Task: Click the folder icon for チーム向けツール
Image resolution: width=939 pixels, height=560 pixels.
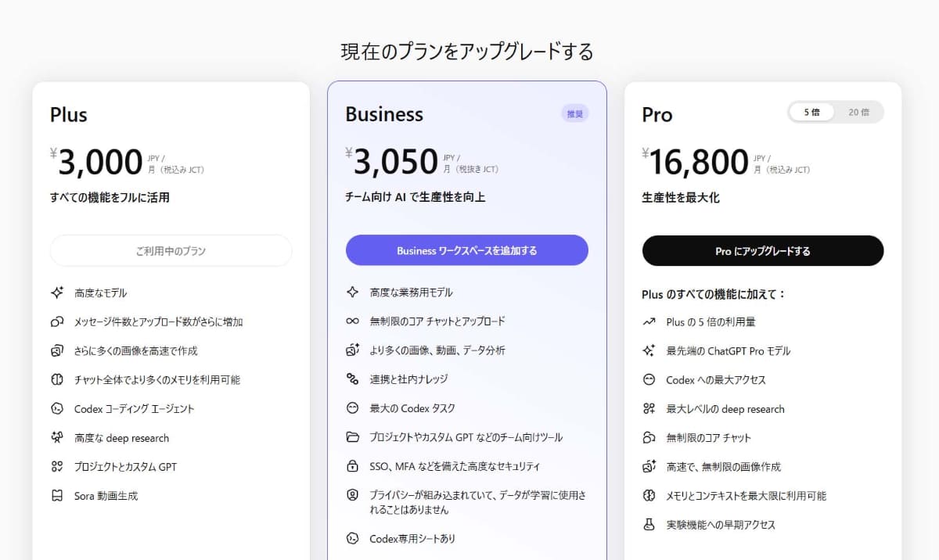Action: (x=352, y=437)
